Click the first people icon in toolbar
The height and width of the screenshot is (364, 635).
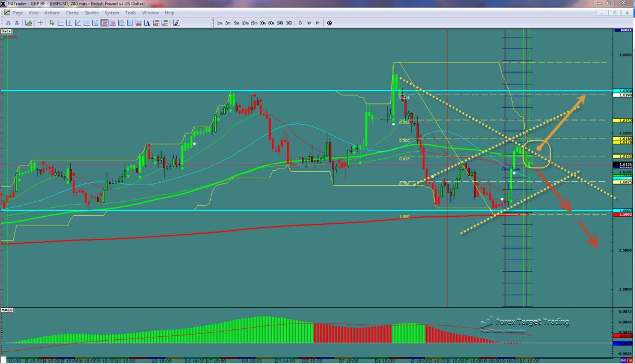point(8,23)
